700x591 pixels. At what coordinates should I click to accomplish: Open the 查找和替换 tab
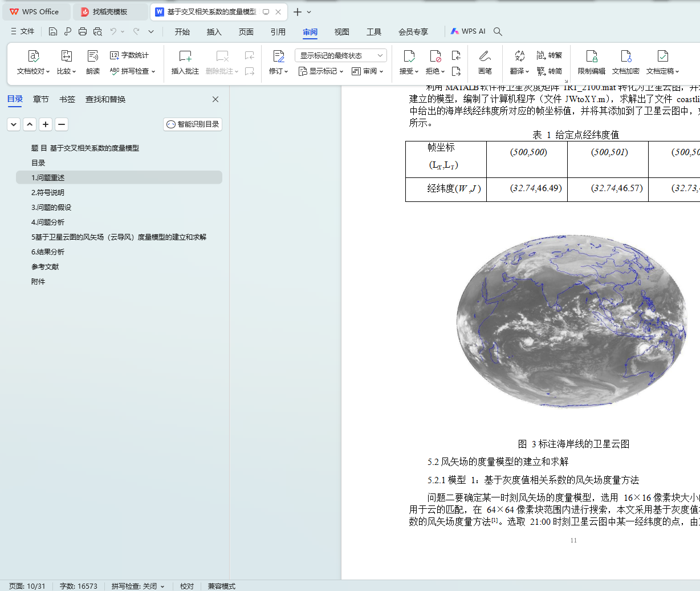click(x=105, y=99)
